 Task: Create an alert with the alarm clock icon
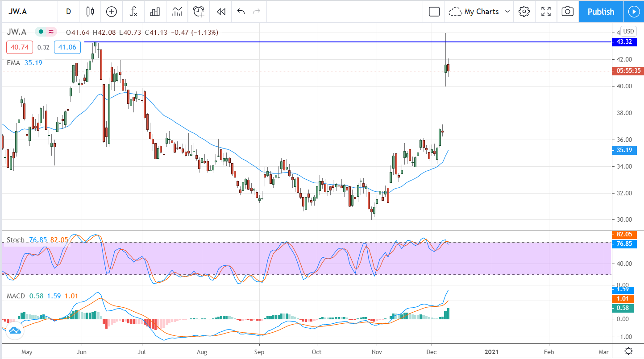click(199, 12)
